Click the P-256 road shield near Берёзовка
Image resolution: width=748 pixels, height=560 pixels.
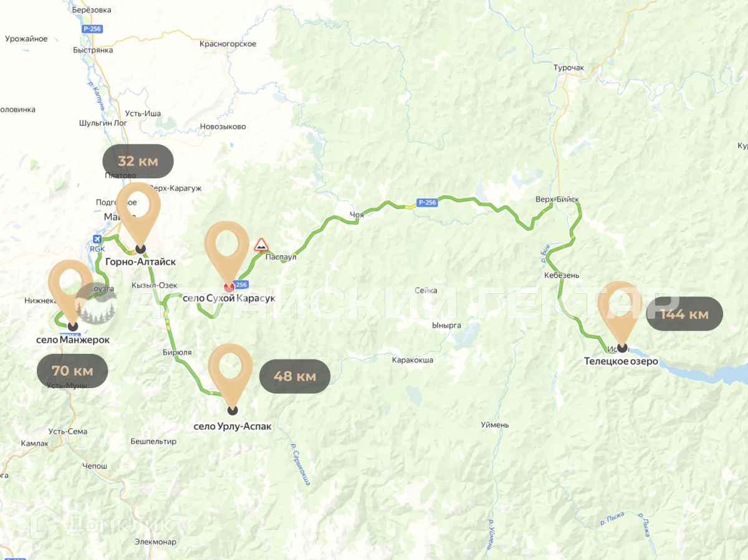(x=92, y=29)
